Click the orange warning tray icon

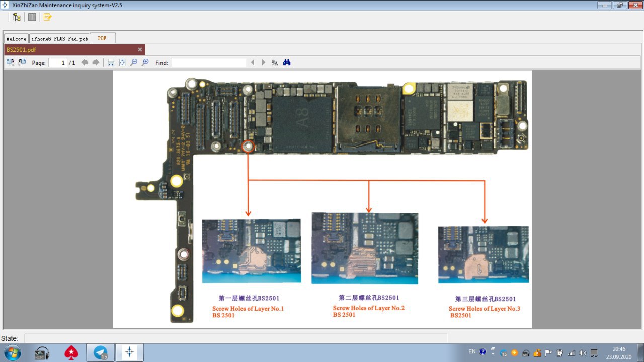[537, 353]
